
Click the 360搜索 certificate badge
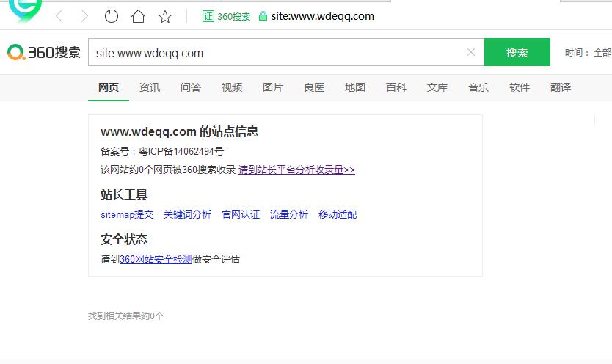(226, 16)
